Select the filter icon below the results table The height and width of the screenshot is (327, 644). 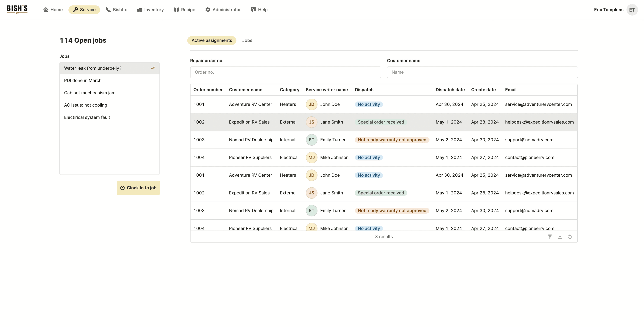550,236
